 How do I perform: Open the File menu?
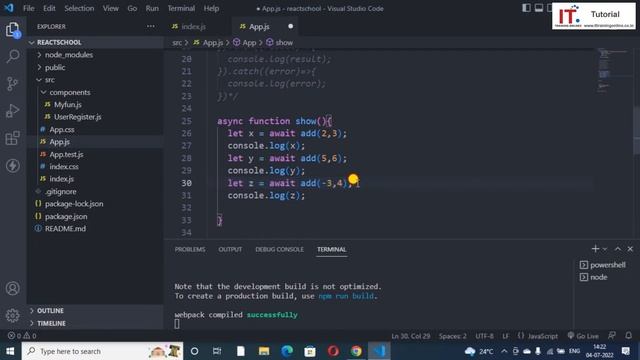tap(29, 8)
